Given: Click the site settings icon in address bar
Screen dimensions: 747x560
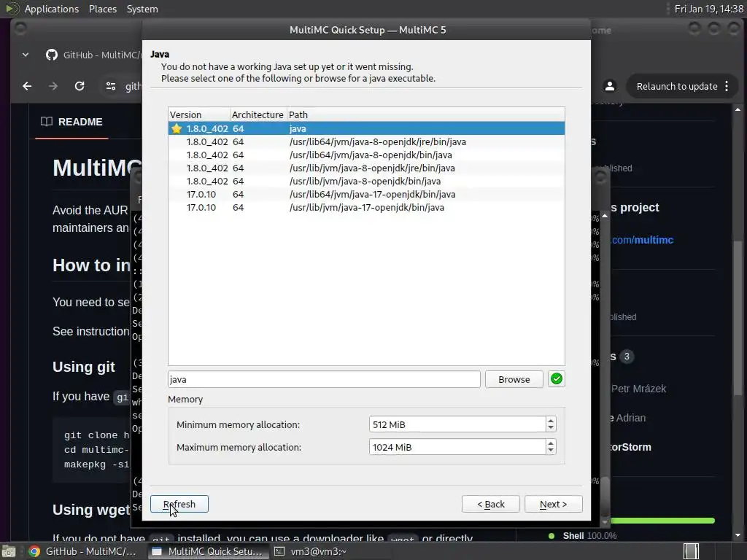Looking at the screenshot, I should [x=111, y=86].
